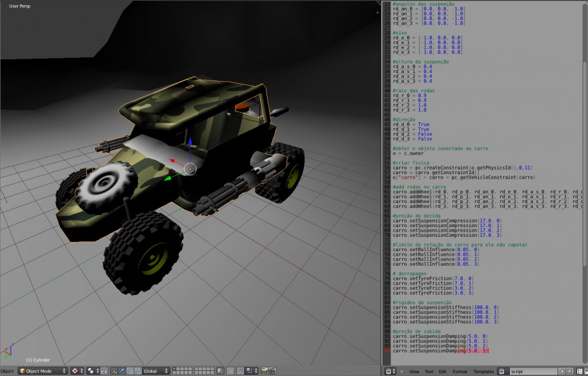Toggle line numbers icon in text editor header
Image resolution: width=588 pixels, height=376 pixels.
(579, 371)
